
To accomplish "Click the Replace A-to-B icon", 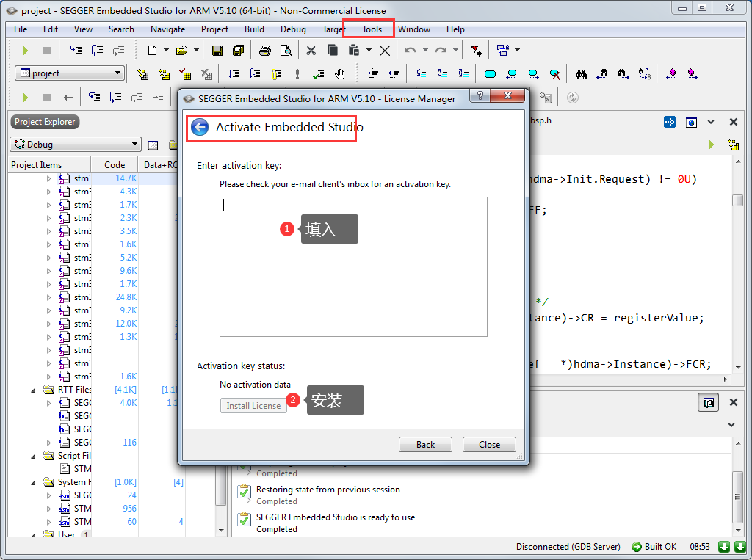I will point(645,74).
